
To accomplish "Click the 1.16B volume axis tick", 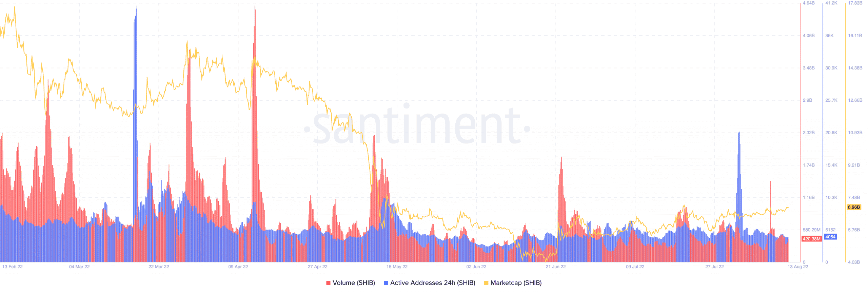I will (809, 197).
